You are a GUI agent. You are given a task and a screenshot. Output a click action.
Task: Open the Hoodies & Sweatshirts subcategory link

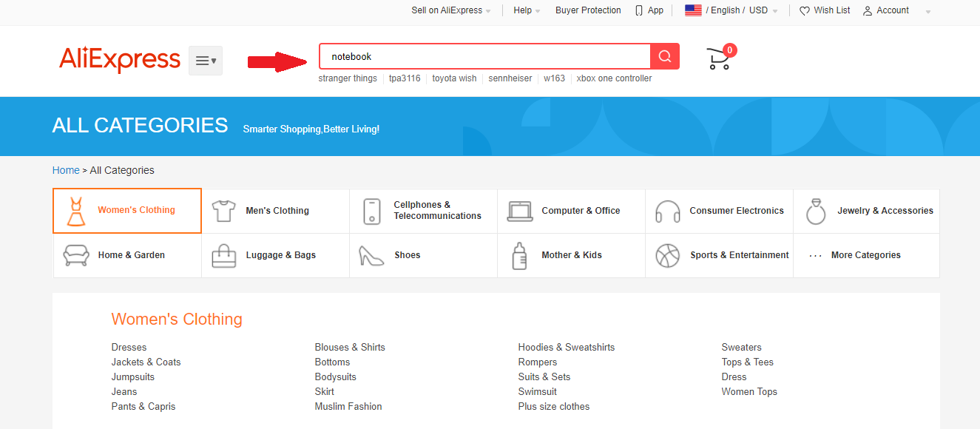click(x=567, y=348)
